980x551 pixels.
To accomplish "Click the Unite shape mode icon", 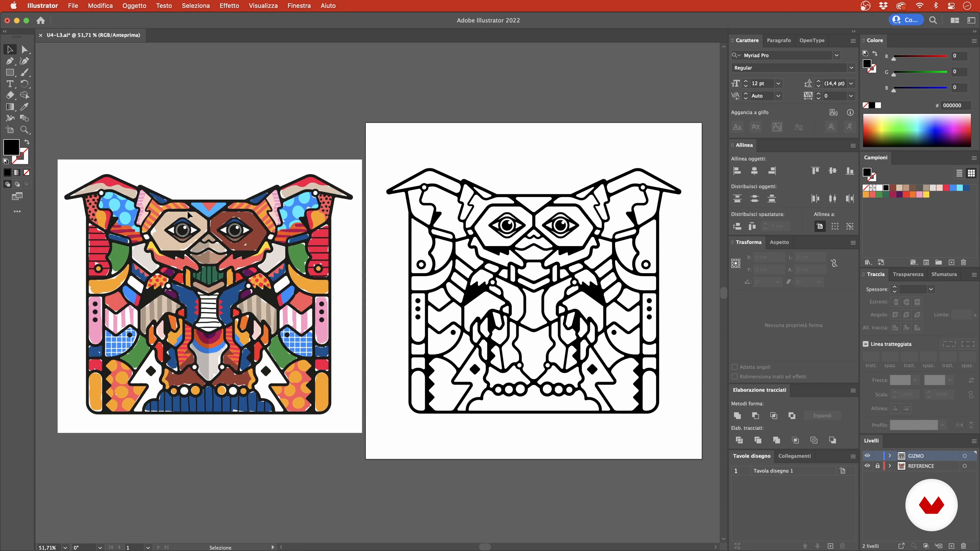I will pyautogui.click(x=737, y=416).
